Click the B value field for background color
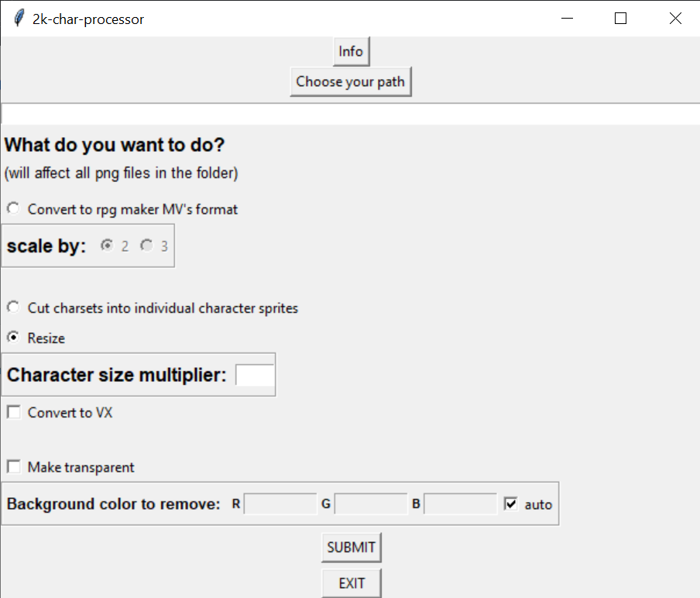Viewport: 700px width, 598px height. click(x=460, y=503)
